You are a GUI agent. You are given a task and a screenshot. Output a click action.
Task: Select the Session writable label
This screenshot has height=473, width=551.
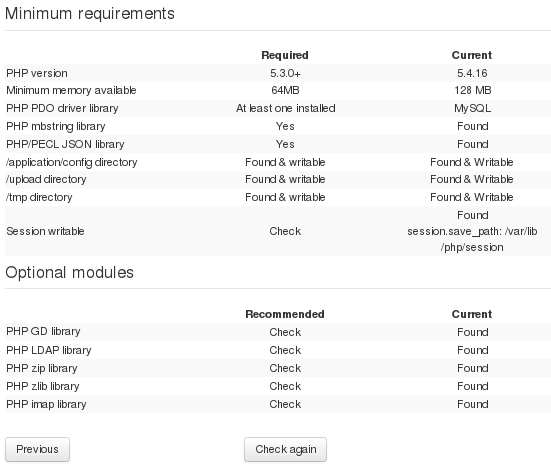[x=45, y=231]
